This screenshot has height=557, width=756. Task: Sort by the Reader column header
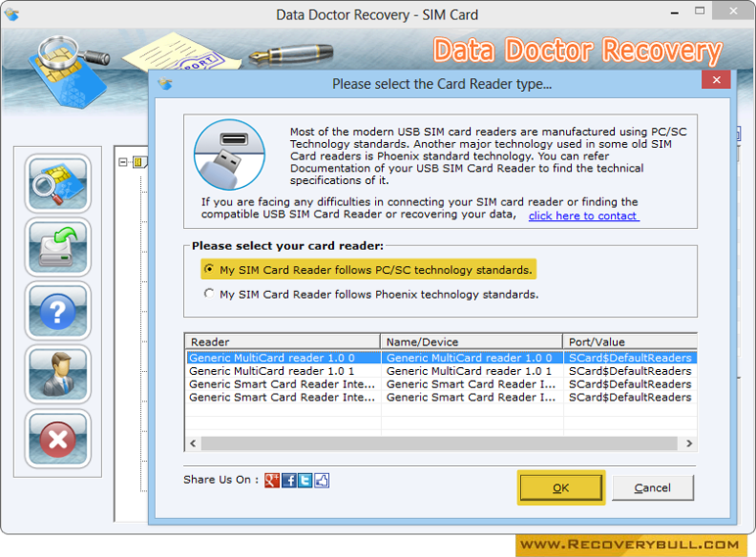[283, 342]
